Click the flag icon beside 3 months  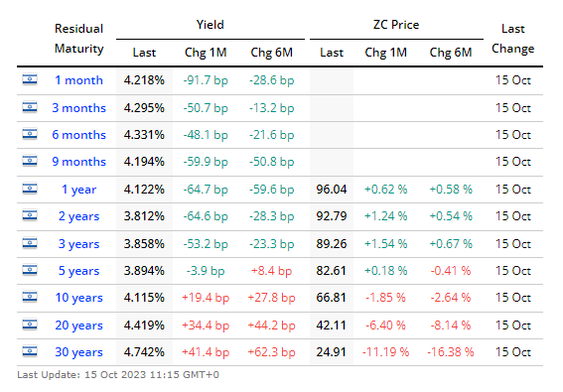click(30, 107)
